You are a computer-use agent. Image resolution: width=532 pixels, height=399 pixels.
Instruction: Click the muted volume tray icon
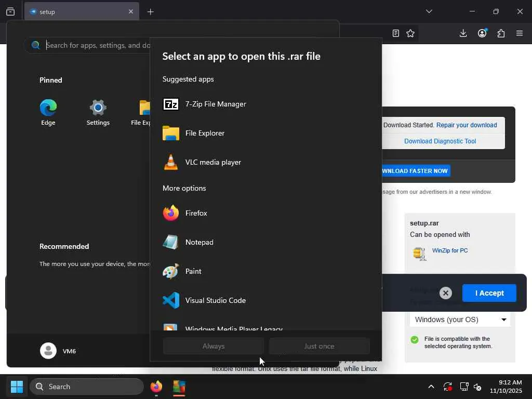(477, 387)
